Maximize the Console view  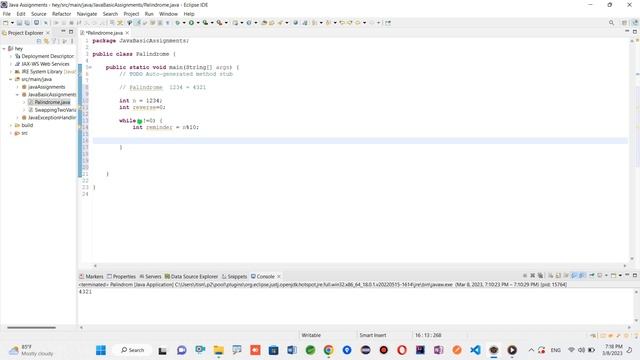635,276
